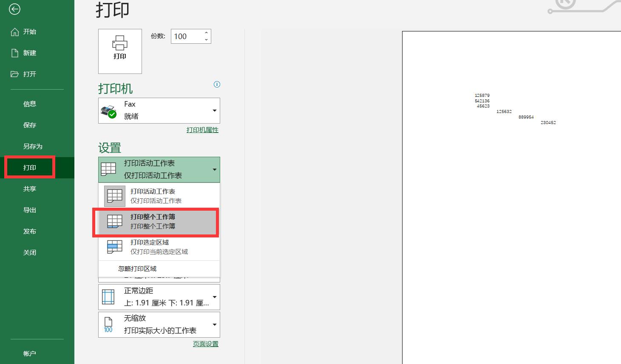Select 忽略打印区域 from the settings menu

(136, 268)
